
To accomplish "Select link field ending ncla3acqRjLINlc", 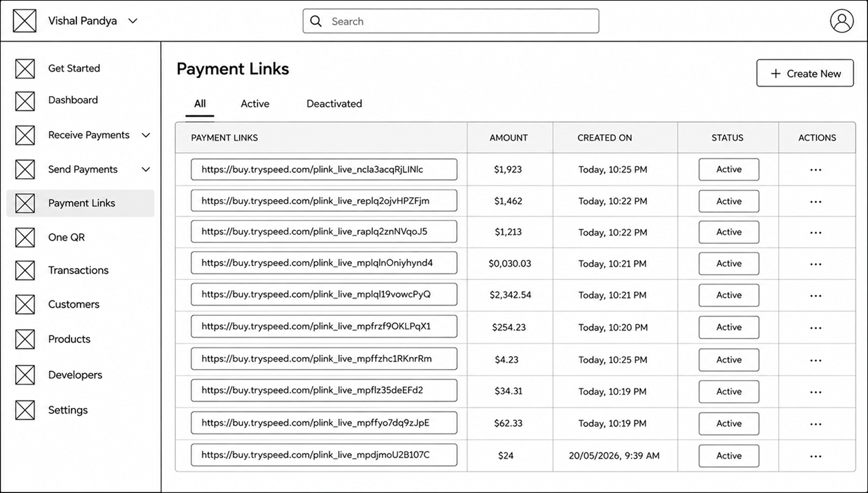I will [324, 170].
